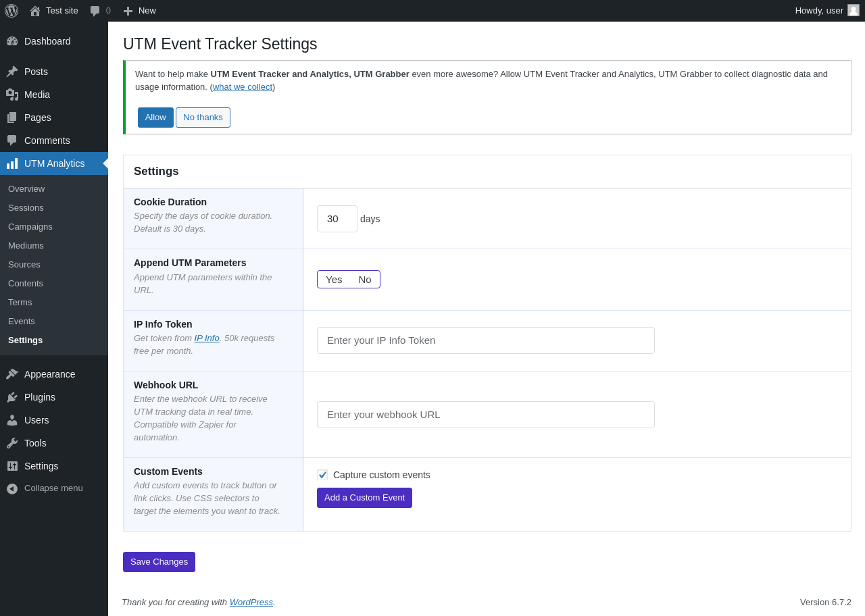Select Yes for Append UTM Parameters
The width and height of the screenshot is (865, 616).
click(x=334, y=280)
